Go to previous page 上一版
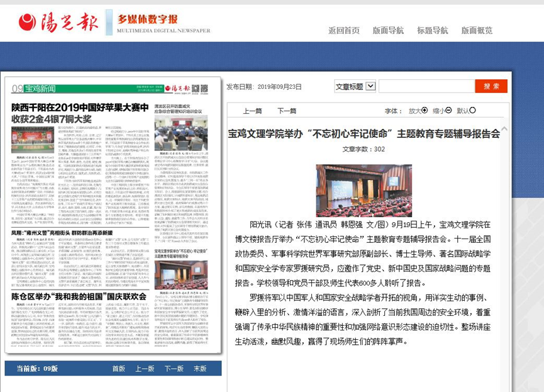The width and height of the screenshot is (544, 392). click(145, 369)
